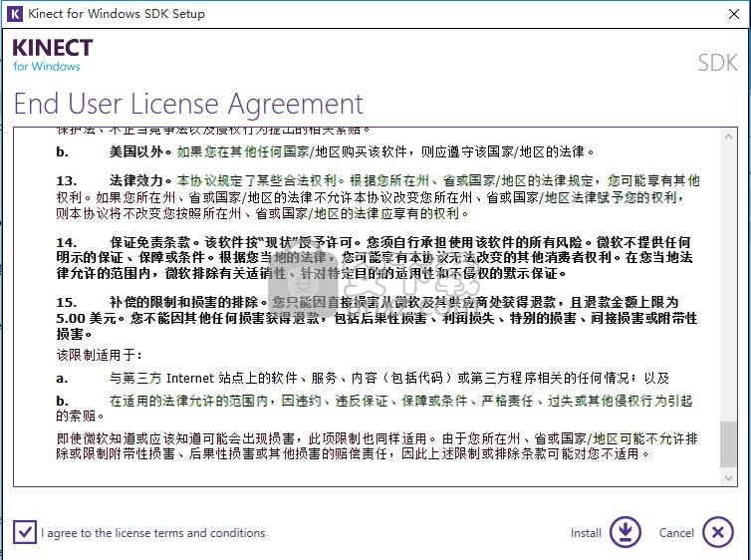Click the 'Kinect for Windows SDK Setup' title text

(x=117, y=13)
